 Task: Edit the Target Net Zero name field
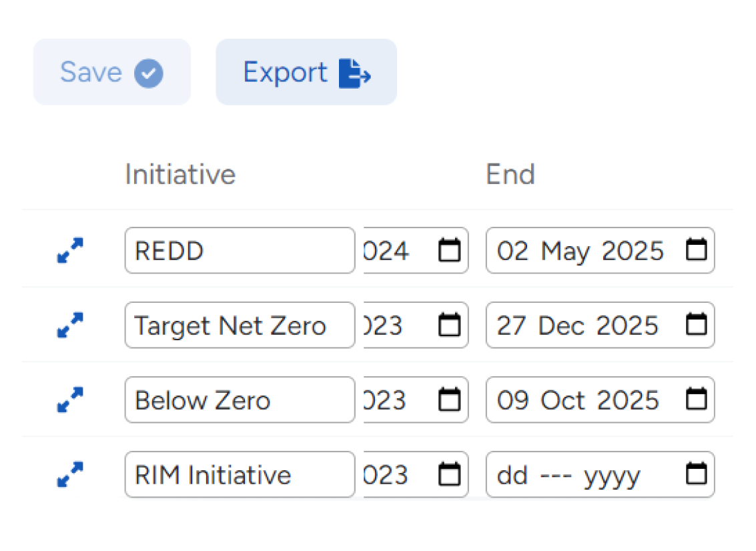(240, 326)
